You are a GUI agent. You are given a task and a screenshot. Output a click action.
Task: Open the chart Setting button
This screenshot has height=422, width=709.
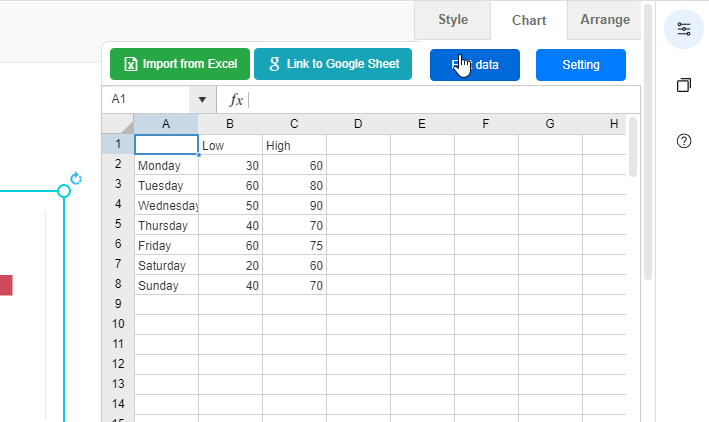coord(580,65)
